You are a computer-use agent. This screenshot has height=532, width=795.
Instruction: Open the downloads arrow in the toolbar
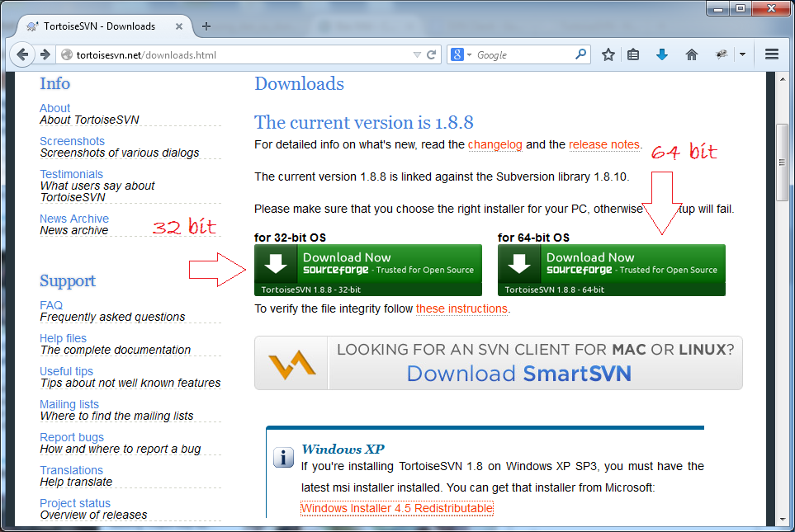pyautogui.click(x=661, y=54)
